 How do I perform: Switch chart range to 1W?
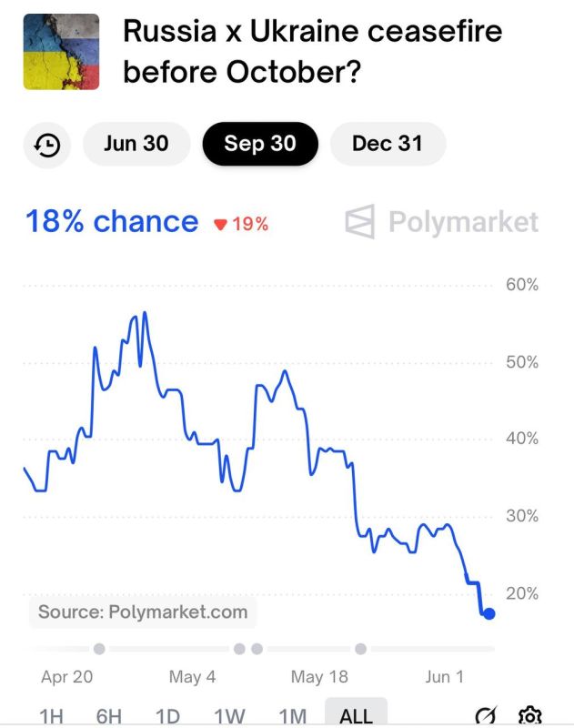coord(230,716)
